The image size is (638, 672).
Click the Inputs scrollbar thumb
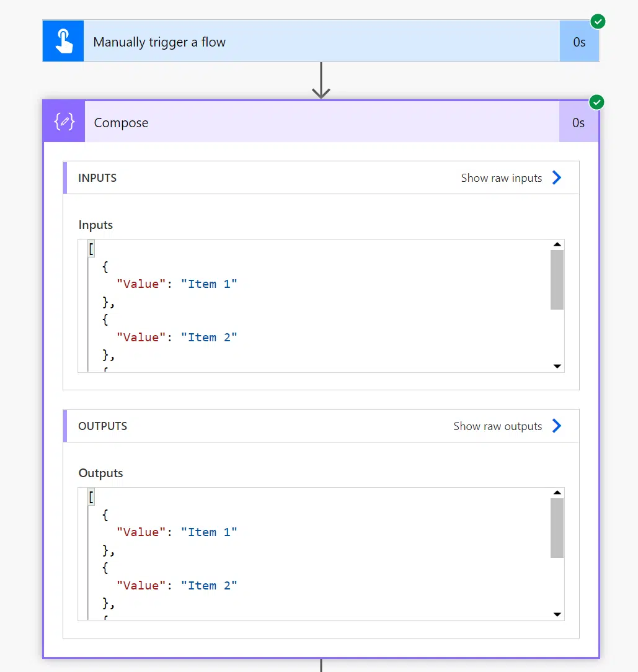[x=557, y=279]
